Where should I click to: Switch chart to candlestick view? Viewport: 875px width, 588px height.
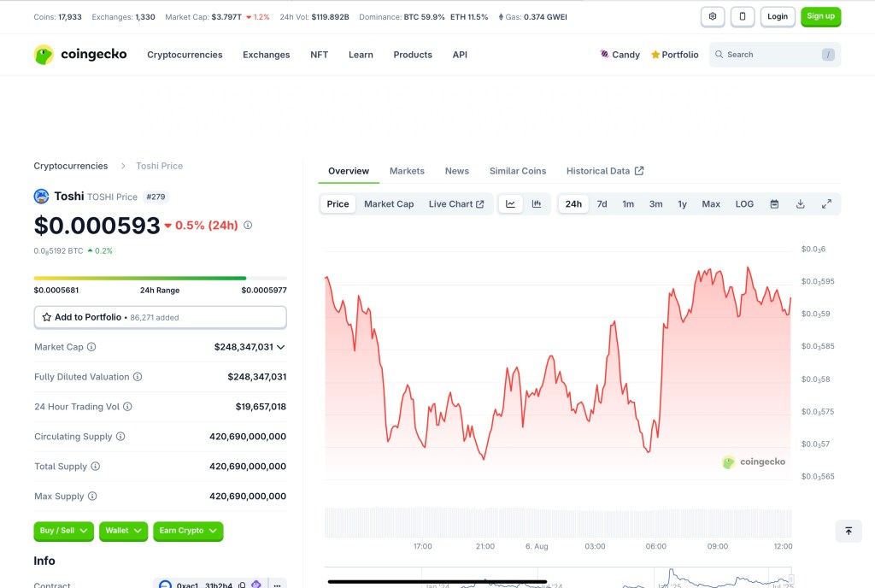click(537, 204)
